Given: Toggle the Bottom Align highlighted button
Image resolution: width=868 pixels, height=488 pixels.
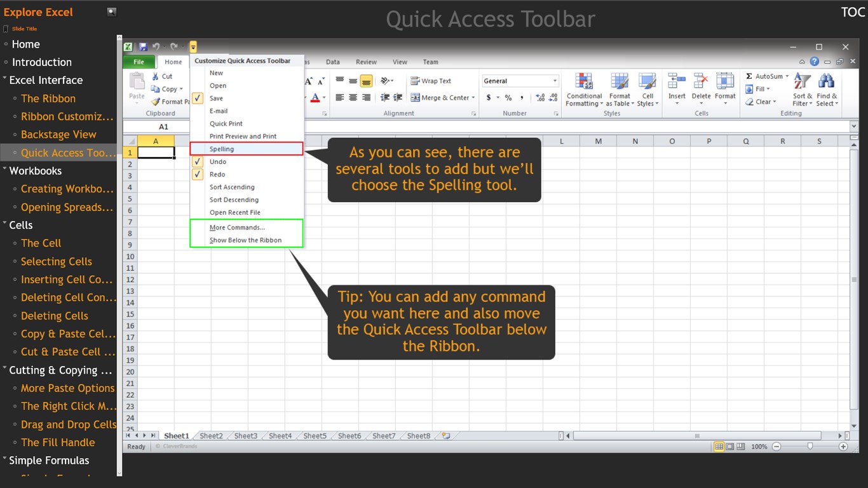Looking at the screenshot, I should coord(366,81).
